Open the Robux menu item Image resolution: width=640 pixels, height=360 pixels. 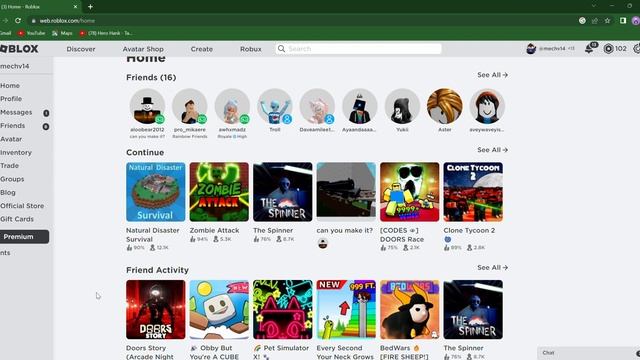[x=251, y=49]
